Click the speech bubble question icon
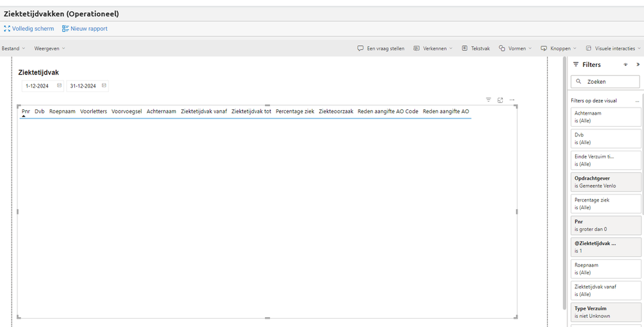The image size is (644, 327). point(360,48)
